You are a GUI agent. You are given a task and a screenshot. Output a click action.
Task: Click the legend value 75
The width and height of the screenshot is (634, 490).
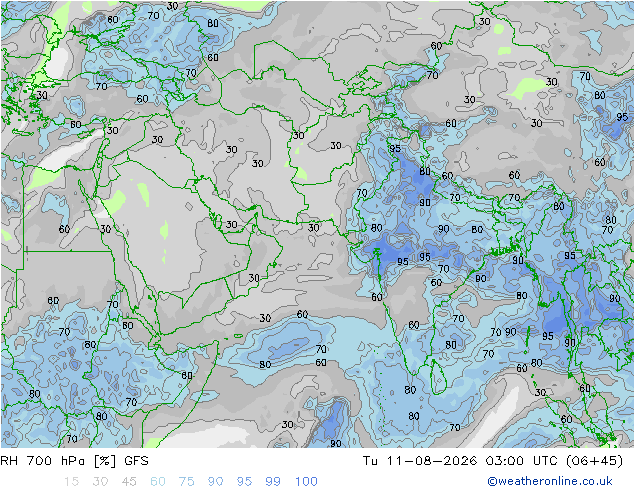pyautogui.click(x=186, y=482)
